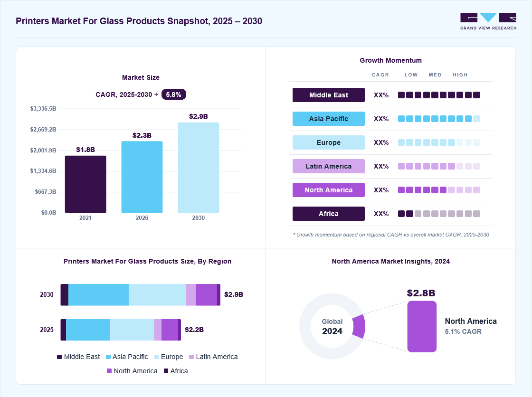The image size is (532, 397).
Task: Select the 2021 market size bar
Action: (85, 184)
